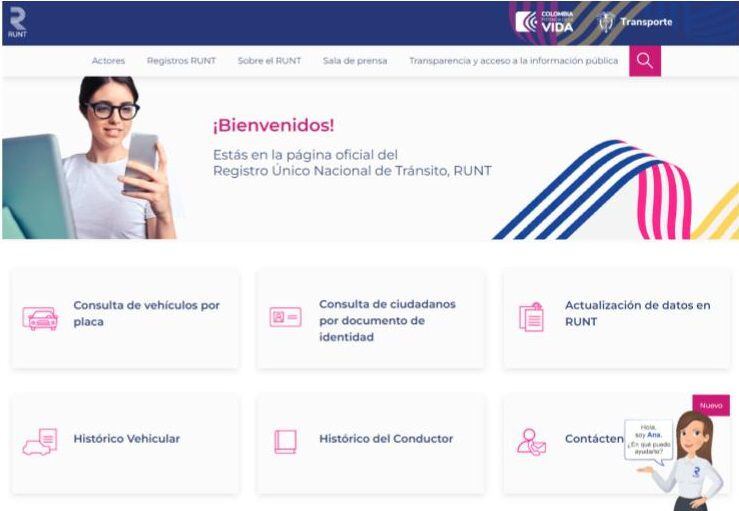Click the car icon for vehicle lookup
739x511 pixels.
[40, 319]
